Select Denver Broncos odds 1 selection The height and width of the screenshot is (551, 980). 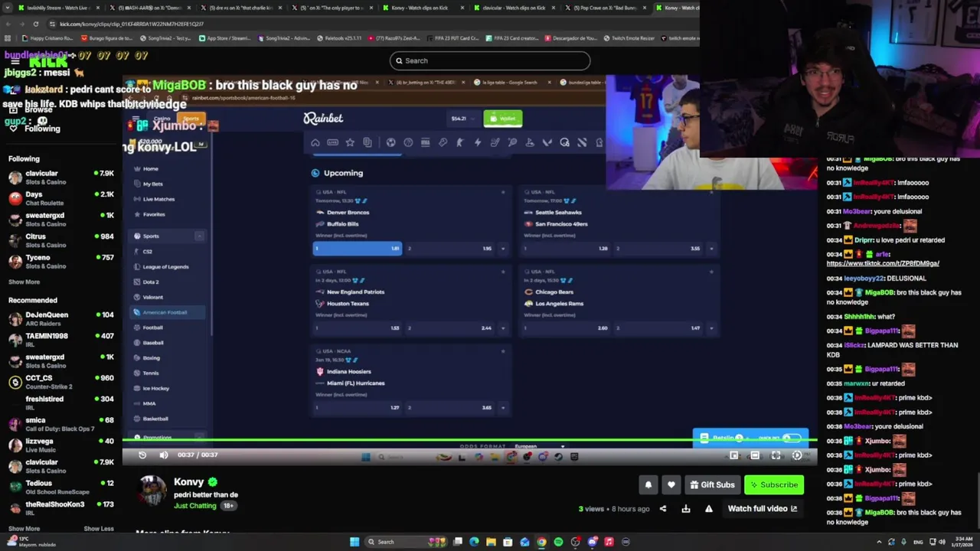pos(358,248)
